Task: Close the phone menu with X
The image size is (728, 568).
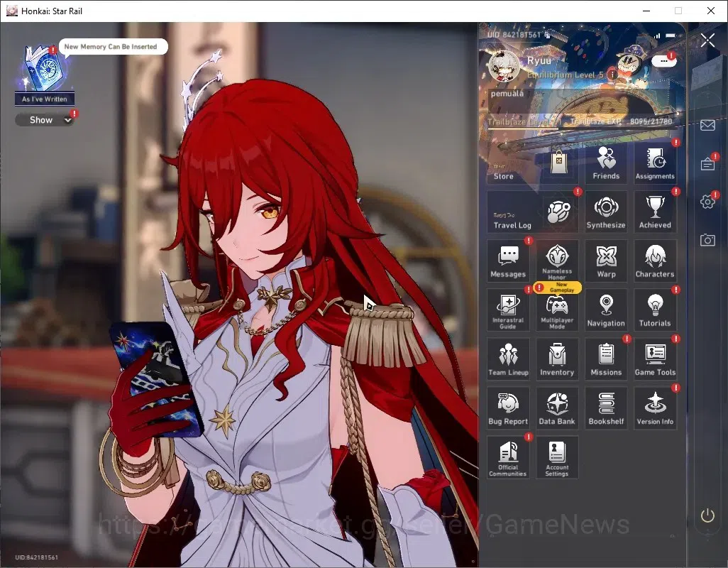Action: (707, 40)
